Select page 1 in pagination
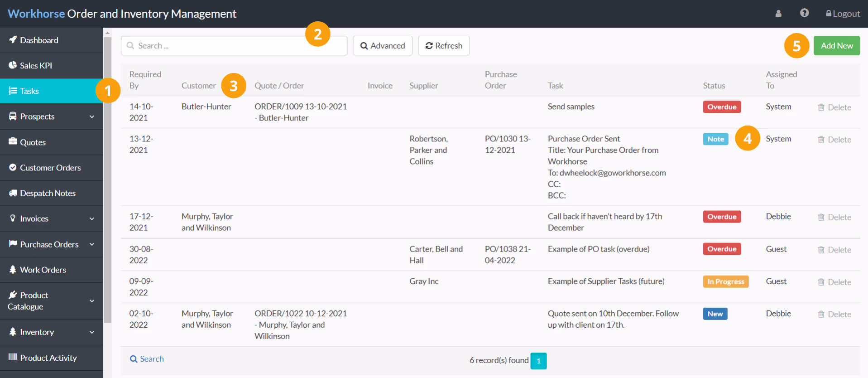This screenshot has height=378, width=868. (538, 361)
